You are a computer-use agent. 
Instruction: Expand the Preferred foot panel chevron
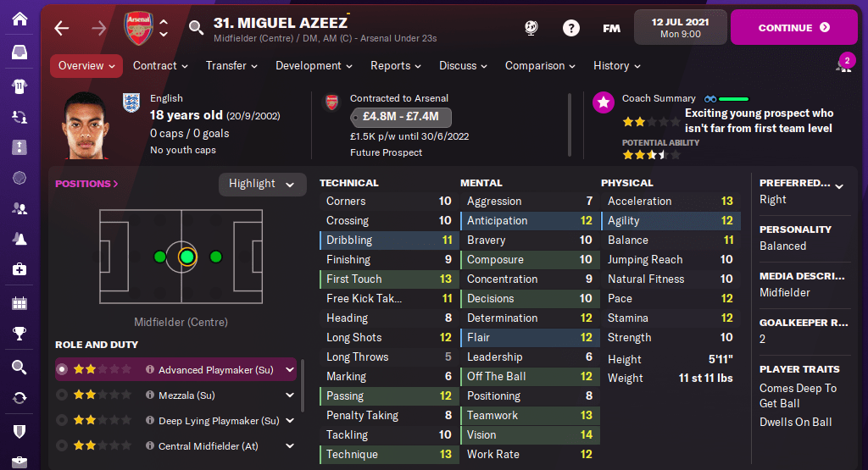tap(839, 185)
